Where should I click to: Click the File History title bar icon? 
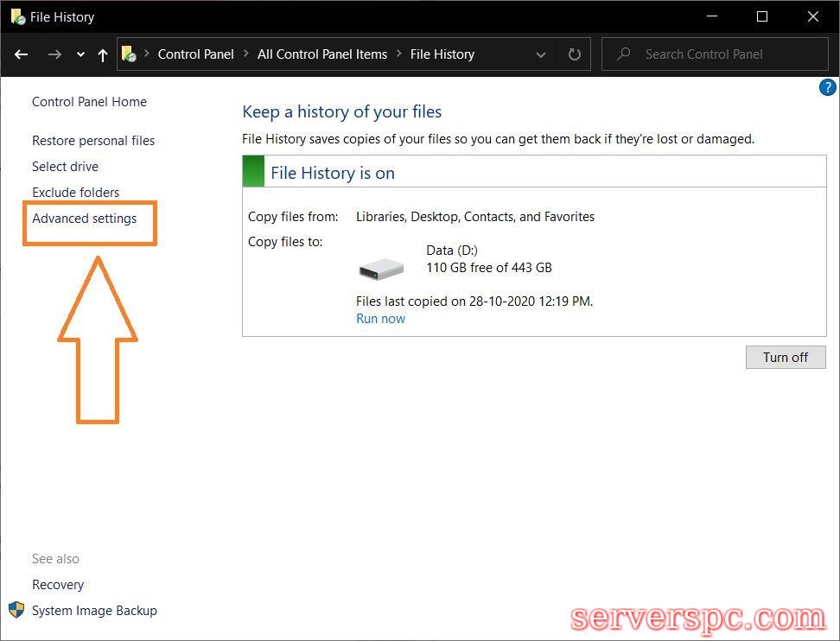[16, 16]
